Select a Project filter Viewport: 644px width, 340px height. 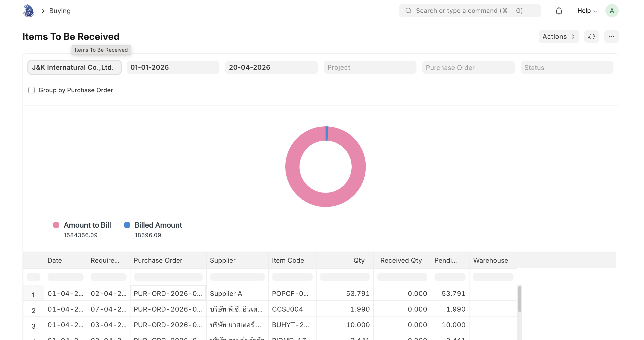coord(370,67)
